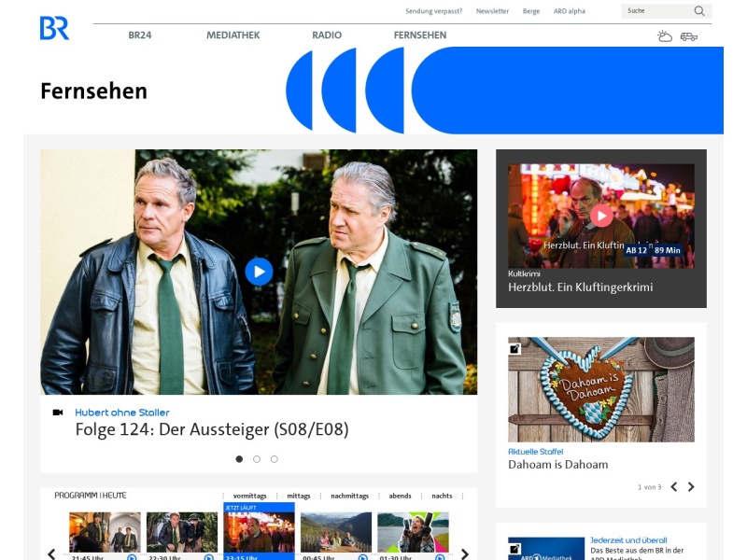Click play icon next to 21:45 Uhr
This screenshot has width=747, height=560.
[x=132, y=557]
